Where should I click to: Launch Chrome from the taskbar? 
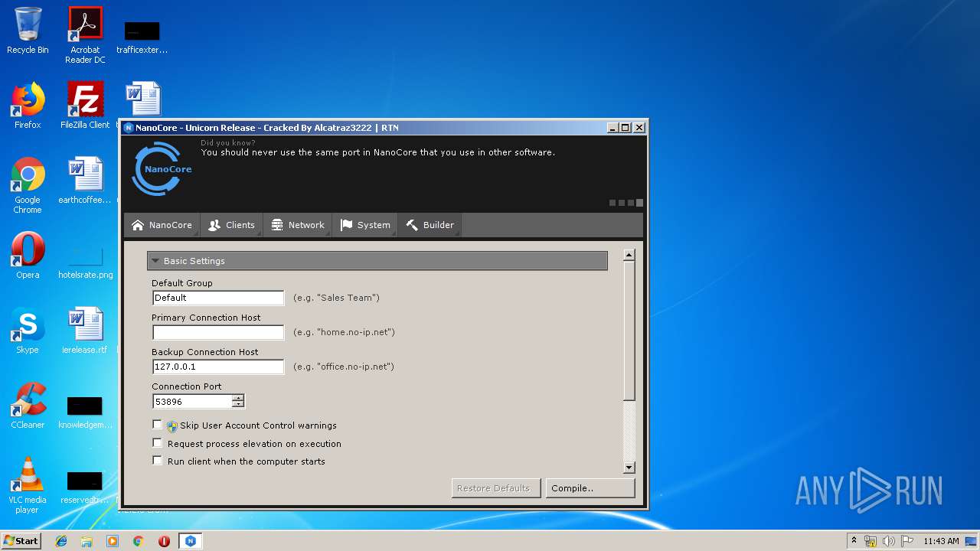[x=139, y=541]
